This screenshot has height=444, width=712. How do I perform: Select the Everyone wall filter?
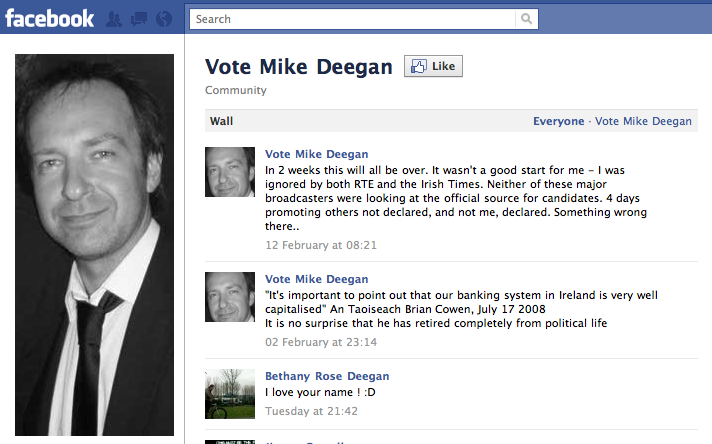[x=559, y=121]
